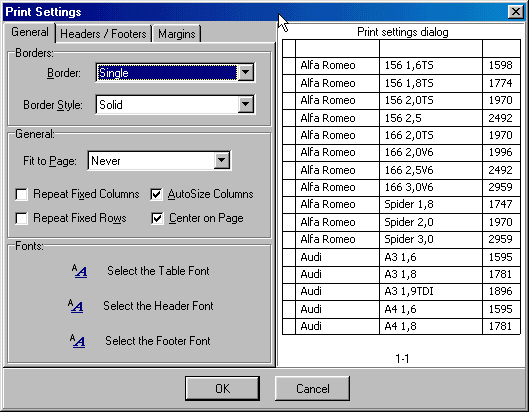529x412 pixels.
Task: Click the '166 2,5V6' preview cell
Action: pos(431,170)
